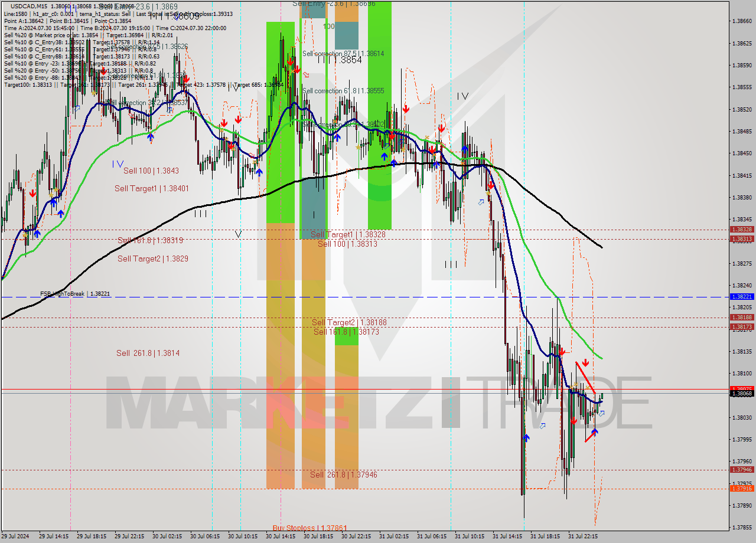Click 1.38275 on the price axis

click(x=742, y=264)
